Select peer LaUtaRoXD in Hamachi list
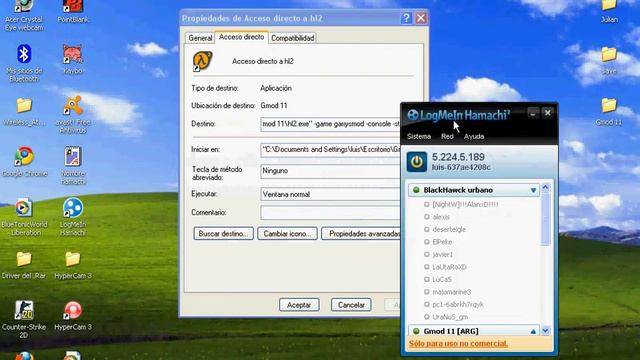Image resolution: width=640 pixels, height=360 pixels. (x=449, y=267)
